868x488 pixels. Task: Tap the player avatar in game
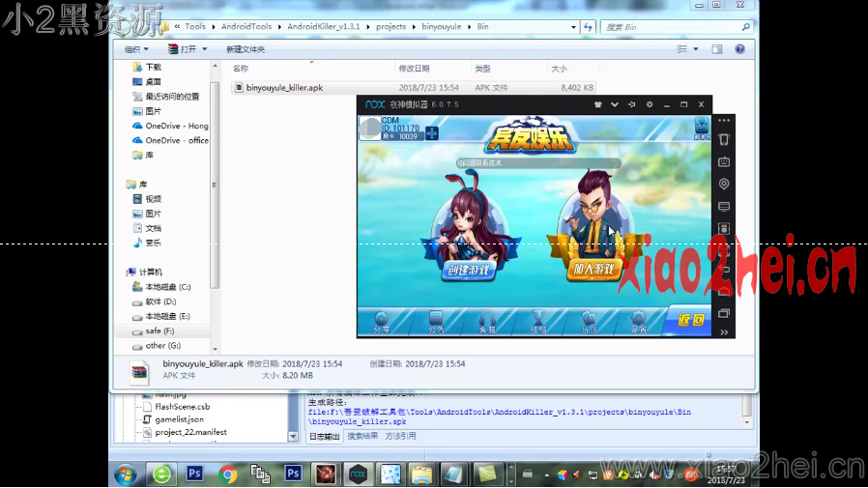tap(370, 129)
